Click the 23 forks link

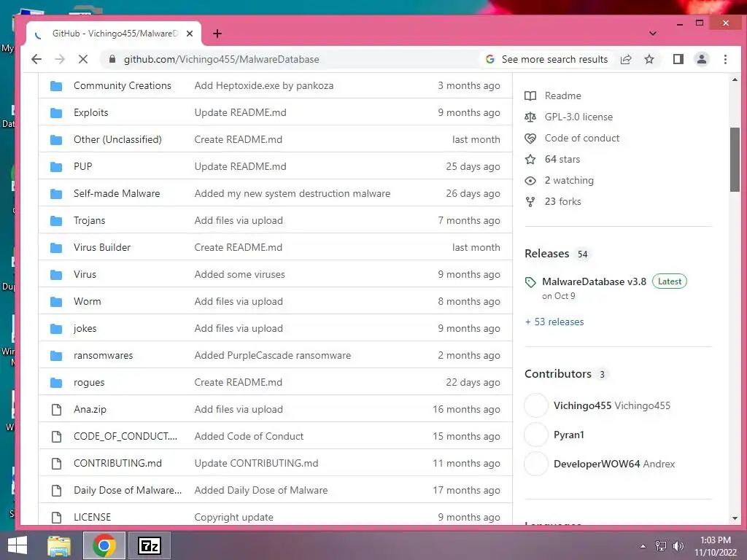click(x=562, y=201)
